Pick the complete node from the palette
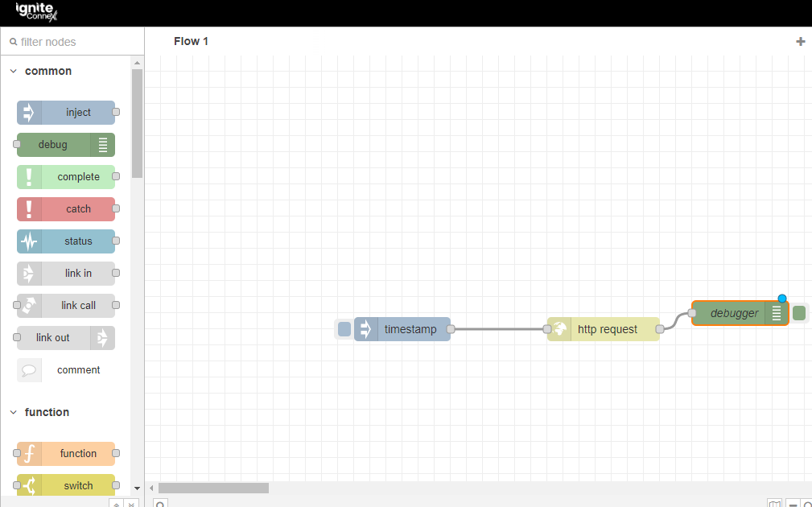This screenshot has width=812, height=507. (66, 177)
